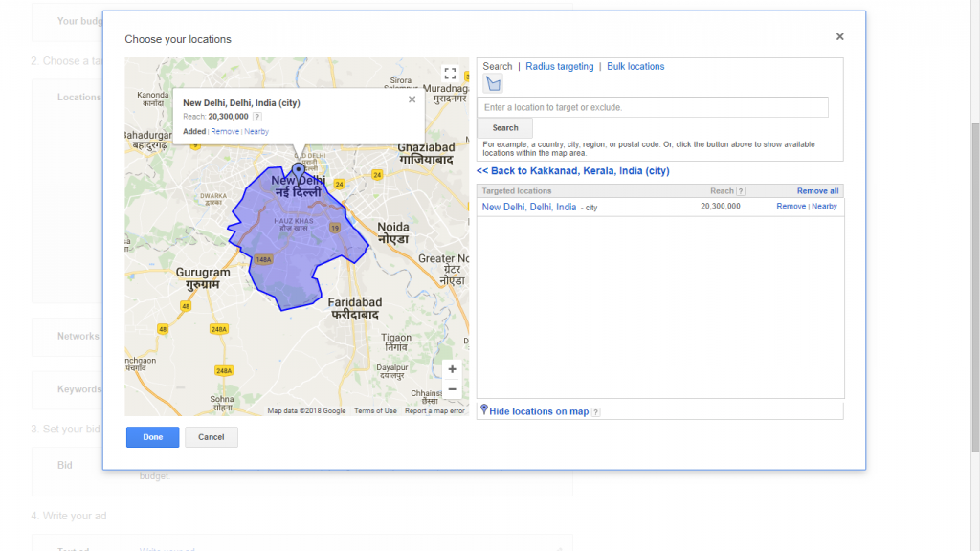Click the page vertical scrollbar
This screenshot has width=980, height=551.
pyautogui.click(x=975, y=287)
